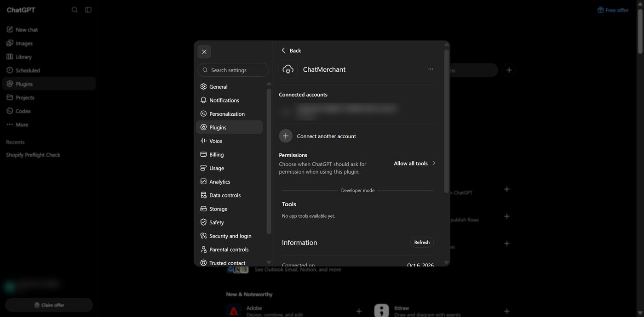Image resolution: width=644 pixels, height=317 pixels.
Task: Open Library in sidebar
Action: 49,57
